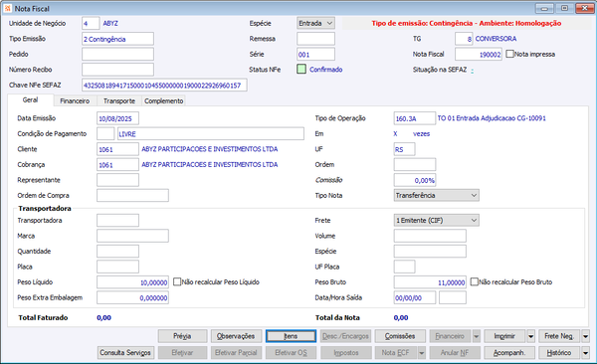Click the Data Emissão date field
This screenshot has height=364, width=597.
117,118
